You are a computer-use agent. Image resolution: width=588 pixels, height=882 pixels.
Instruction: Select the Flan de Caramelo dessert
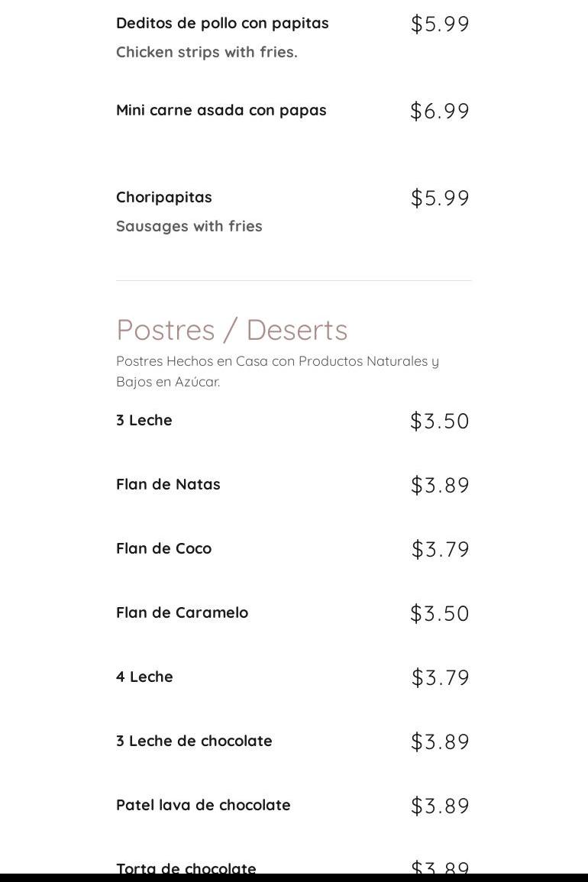(x=182, y=613)
